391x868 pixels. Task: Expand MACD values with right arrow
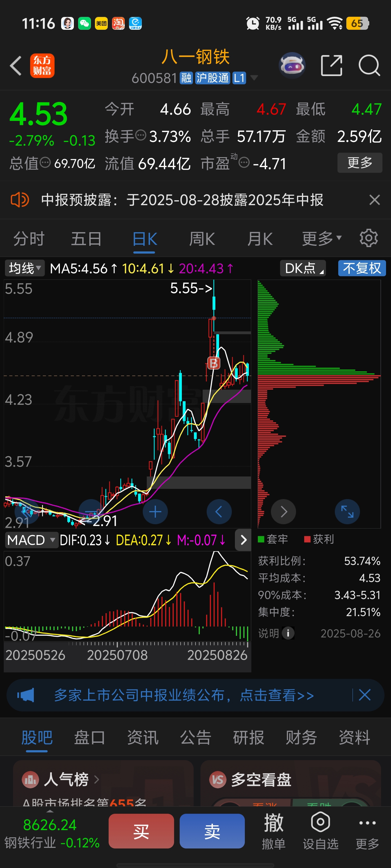tap(243, 540)
